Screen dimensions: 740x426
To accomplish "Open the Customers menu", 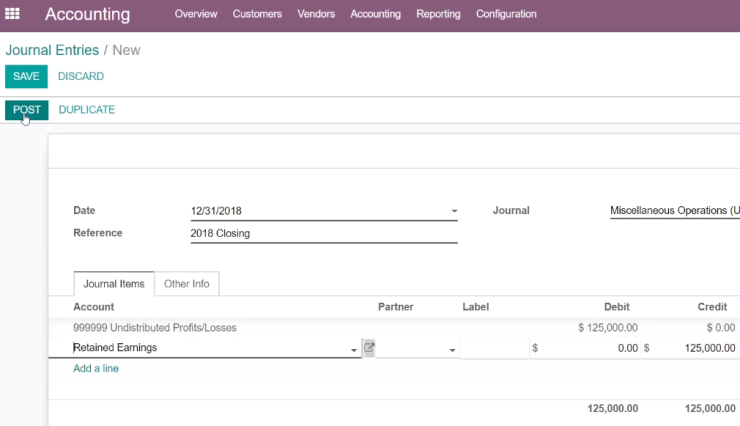I will pyautogui.click(x=257, y=14).
